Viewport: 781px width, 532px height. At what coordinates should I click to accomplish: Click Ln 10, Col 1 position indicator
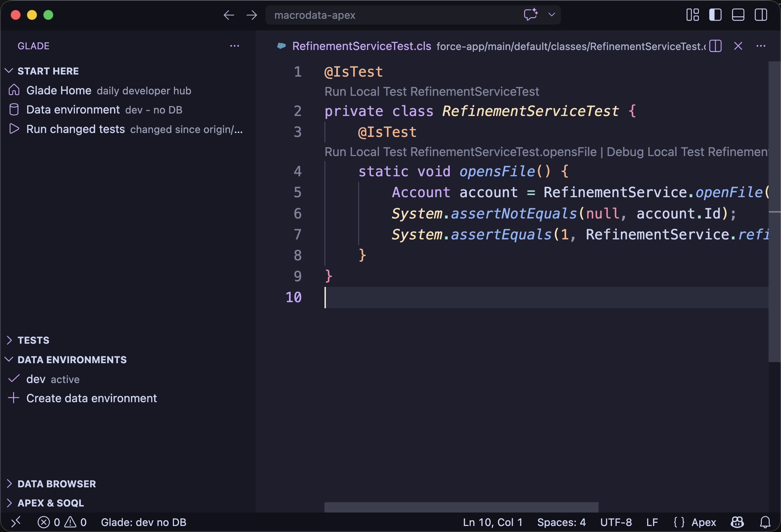tap(492, 522)
